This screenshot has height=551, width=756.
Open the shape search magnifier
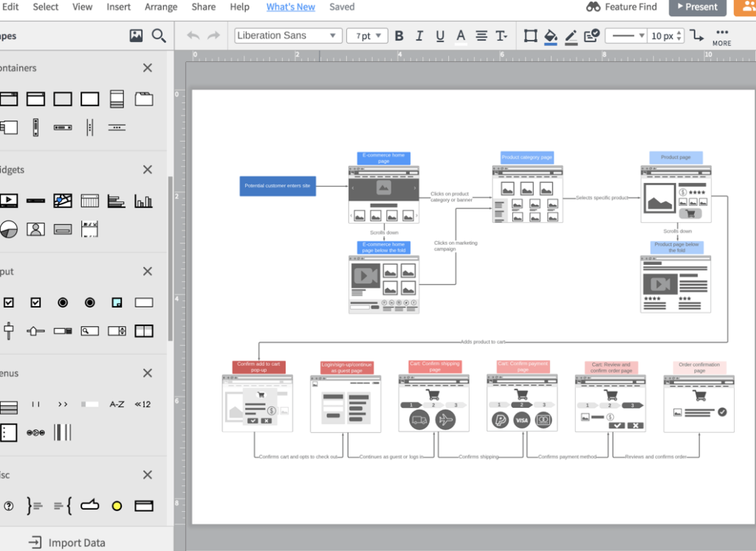click(159, 35)
